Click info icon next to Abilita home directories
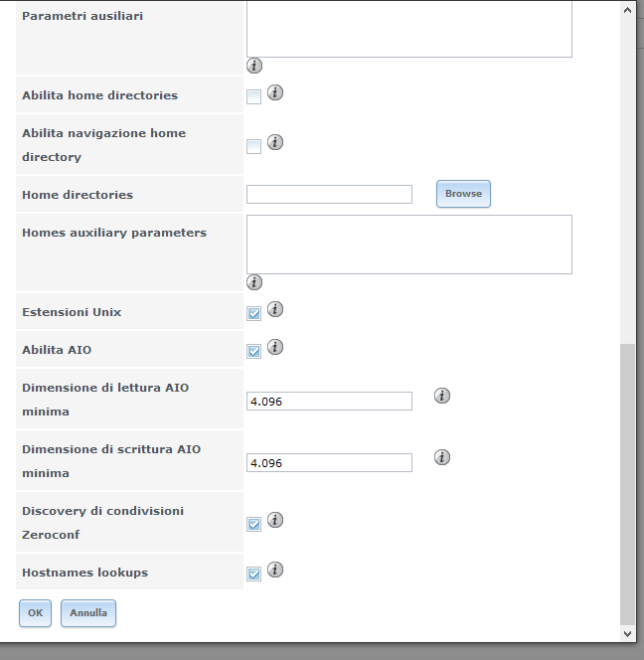 point(275,92)
